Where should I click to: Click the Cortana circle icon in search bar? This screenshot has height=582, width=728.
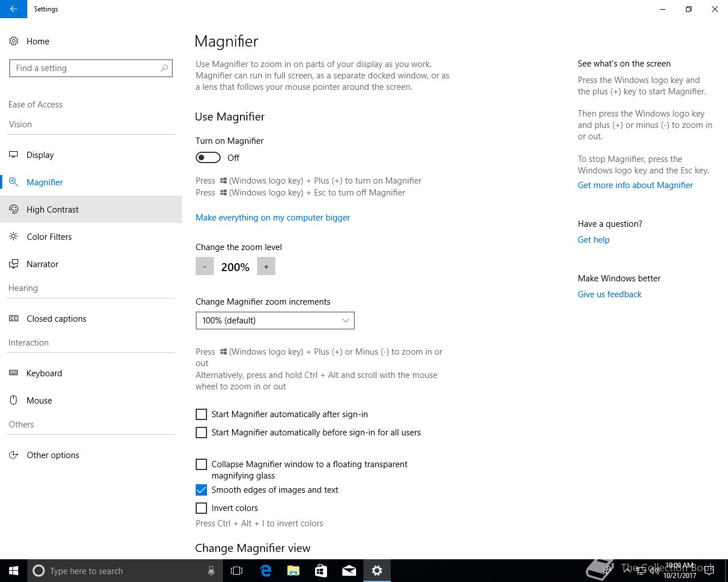click(39, 571)
